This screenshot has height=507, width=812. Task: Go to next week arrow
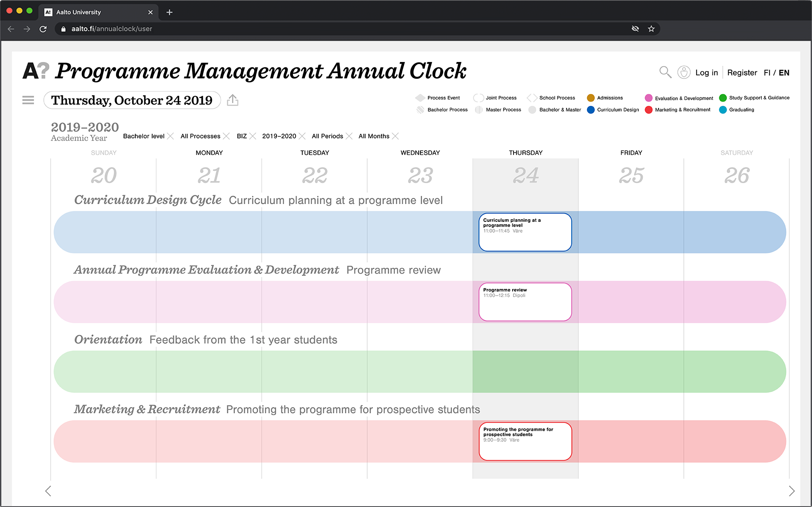pyautogui.click(x=791, y=491)
